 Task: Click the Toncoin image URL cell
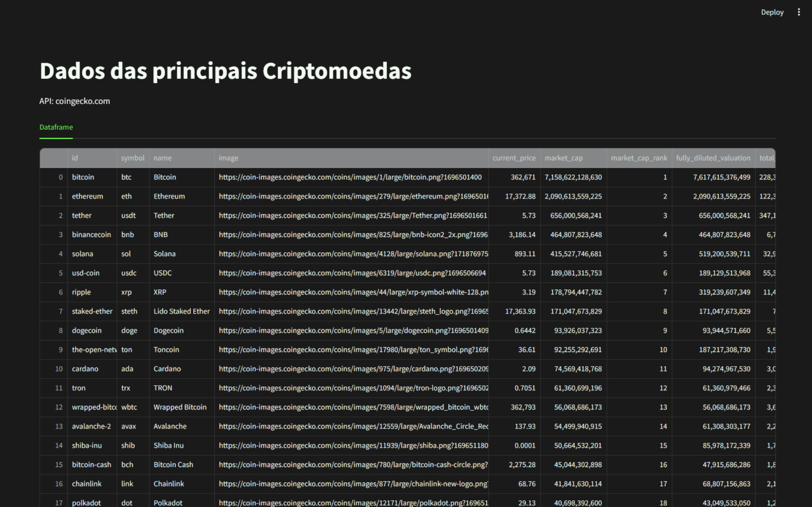pyautogui.click(x=351, y=350)
